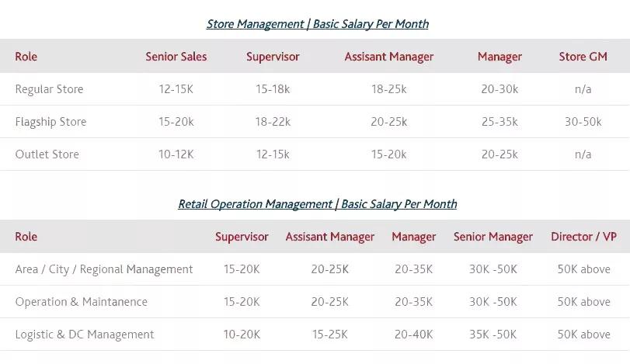This screenshot has width=630, height=364.
Task: Select the Regular Store row label
Action: point(49,89)
